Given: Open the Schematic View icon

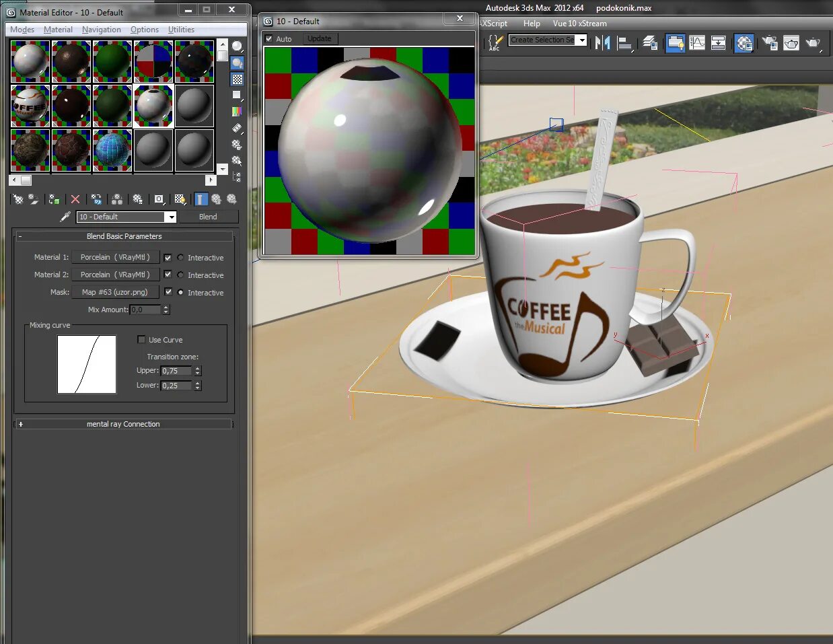Looking at the screenshot, I should point(719,43).
